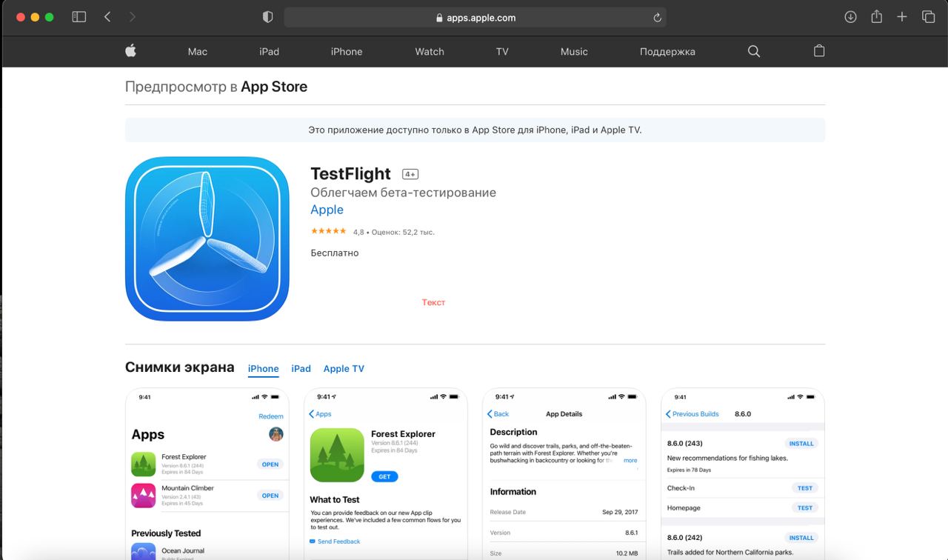Open the Previous Builds 8.6.0 screenshot
Image resolution: width=948 pixels, height=560 pixels.
click(x=743, y=474)
